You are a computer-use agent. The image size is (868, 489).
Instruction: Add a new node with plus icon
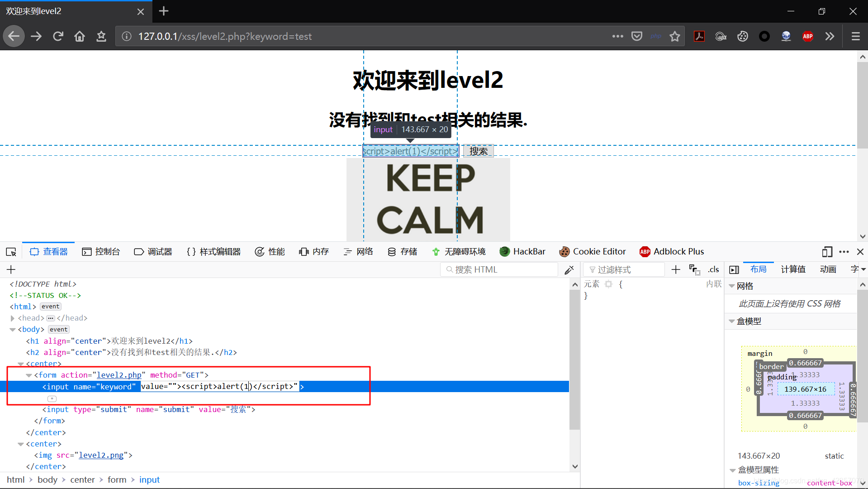[11, 269]
